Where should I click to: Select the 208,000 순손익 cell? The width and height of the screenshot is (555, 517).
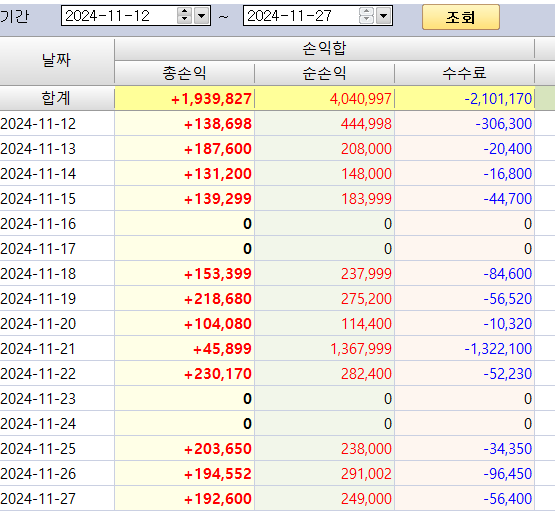(324, 149)
